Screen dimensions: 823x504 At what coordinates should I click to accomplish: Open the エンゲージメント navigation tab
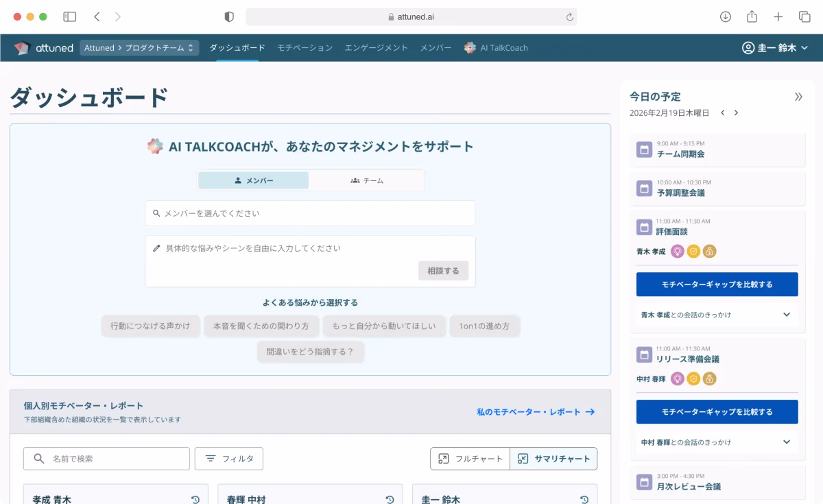pyautogui.click(x=376, y=47)
